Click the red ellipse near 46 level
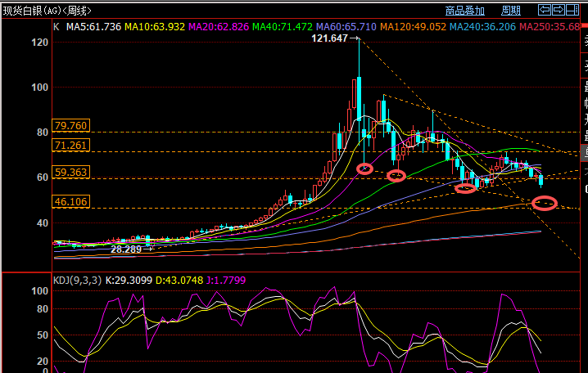 [545, 203]
